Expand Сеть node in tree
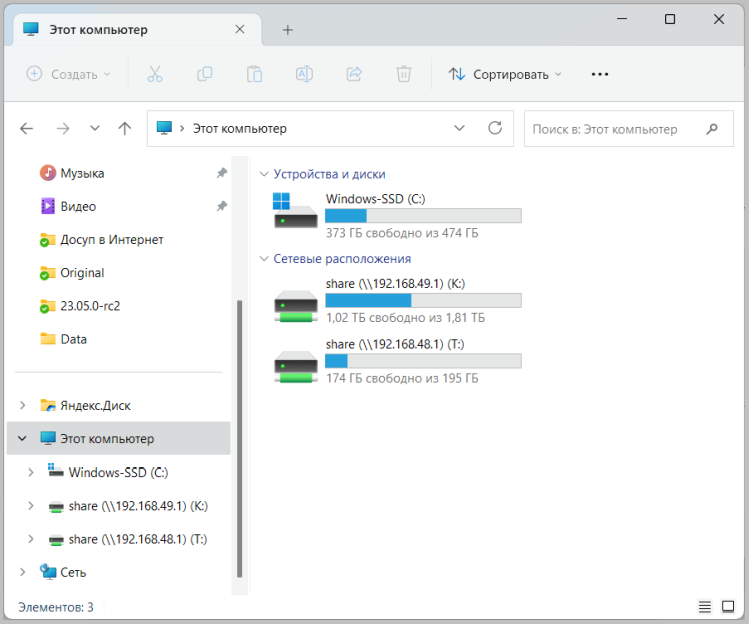The height and width of the screenshot is (624, 749). [x=22, y=572]
